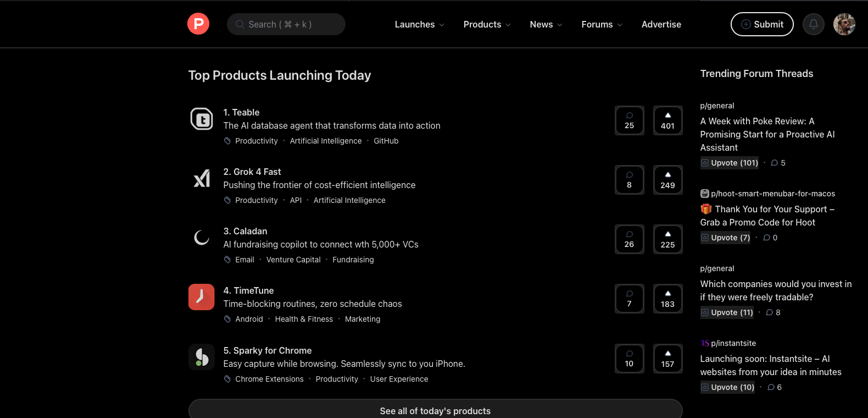Screen dimensions: 868x418
Task: Expand the Products menu
Action: tap(487, 24)
